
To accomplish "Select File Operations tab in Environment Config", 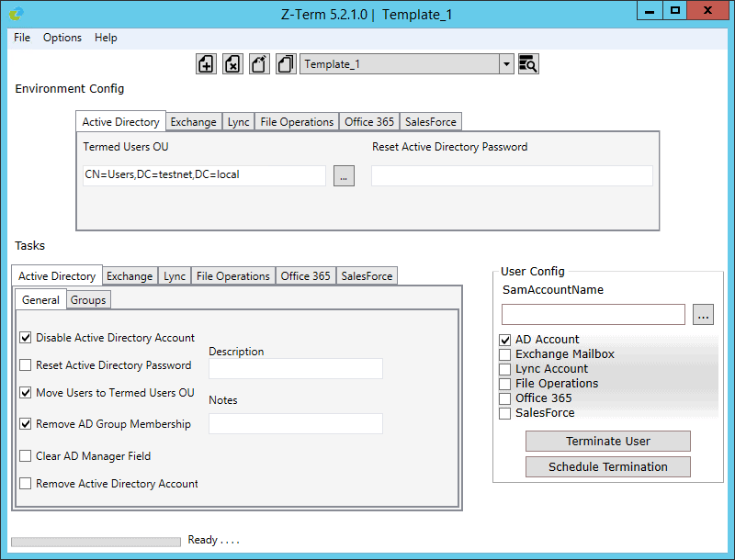I will tap(297, 122).
